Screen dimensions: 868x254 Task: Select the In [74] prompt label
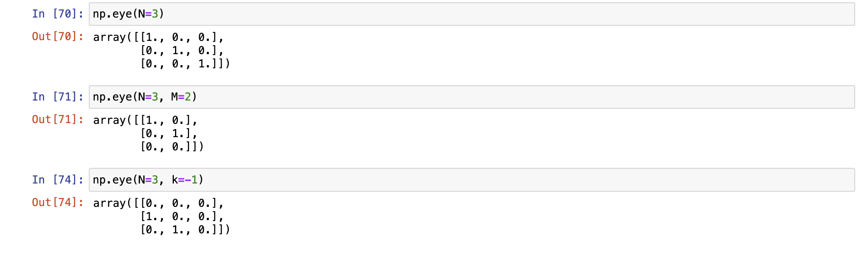pyautogui.click(x=57, y=180)
